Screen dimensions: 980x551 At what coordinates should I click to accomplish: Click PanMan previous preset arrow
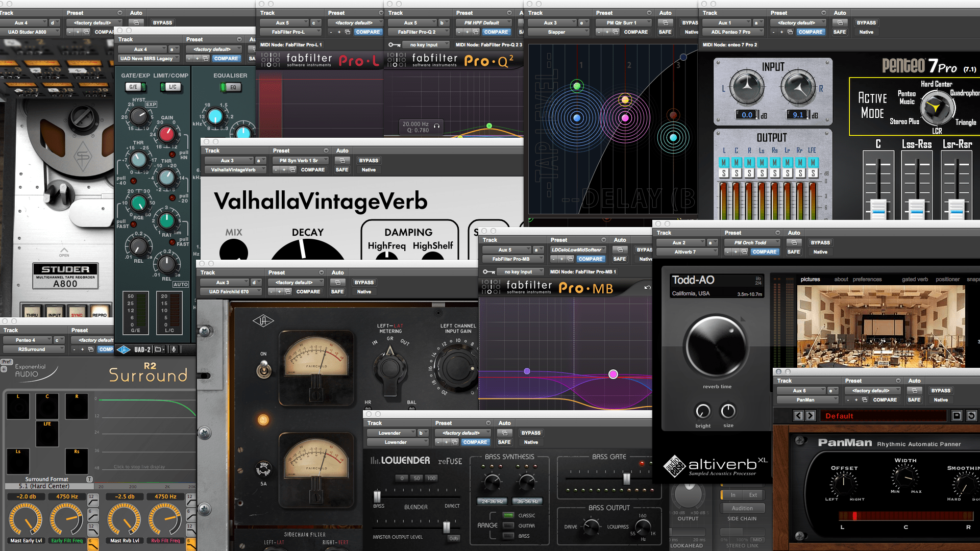click(798, 416)
